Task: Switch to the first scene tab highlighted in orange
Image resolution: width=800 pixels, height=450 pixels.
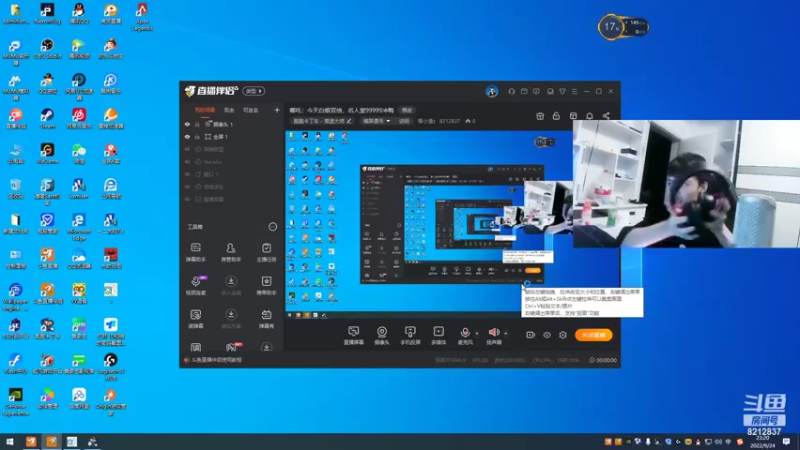Action: 205,110
